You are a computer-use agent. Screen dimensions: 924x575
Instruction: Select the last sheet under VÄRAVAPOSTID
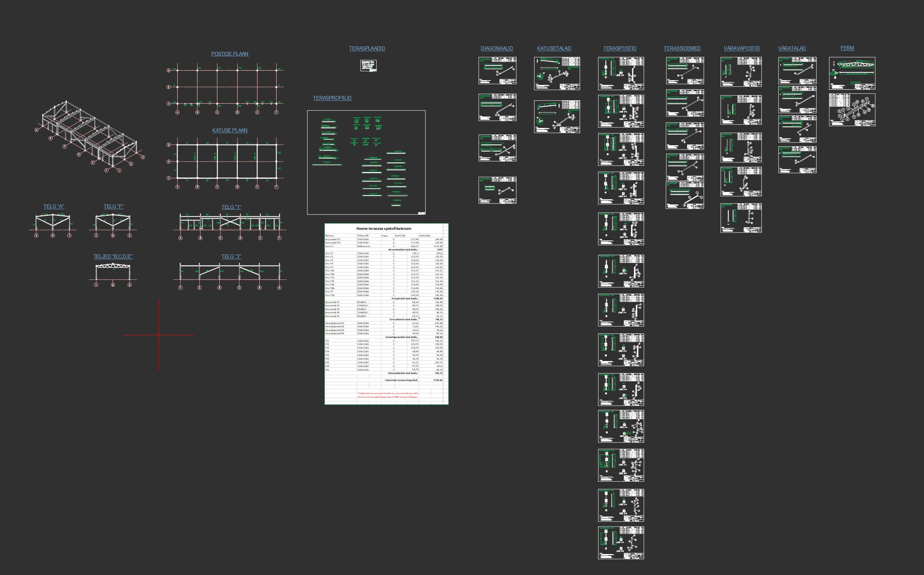point(741,218)
